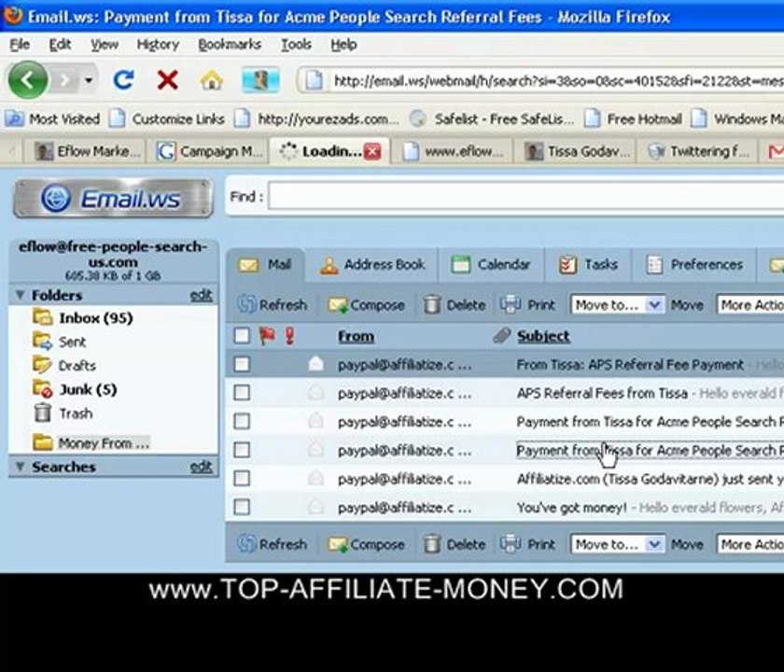Open the View menu
The image size is (784, 672).
pyautogui.click(x=104, y=45)
